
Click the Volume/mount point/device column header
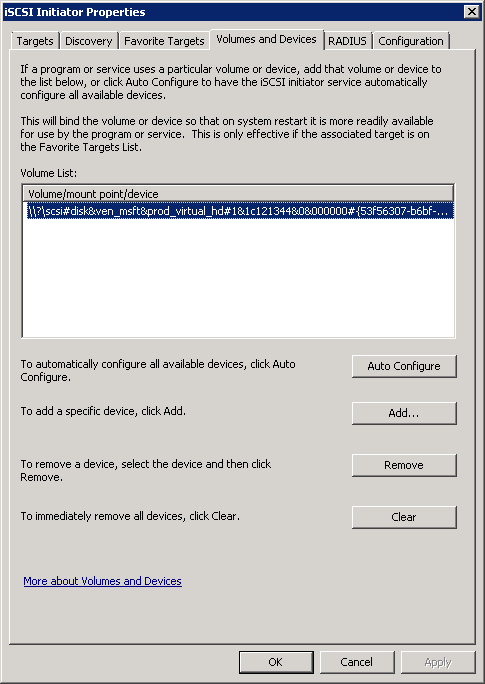(238, 194)
